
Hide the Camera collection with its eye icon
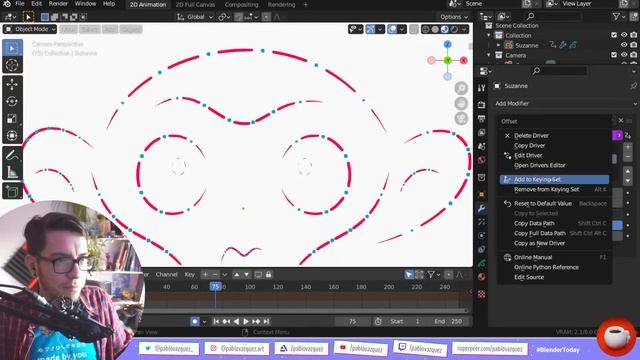pos(624,55)
